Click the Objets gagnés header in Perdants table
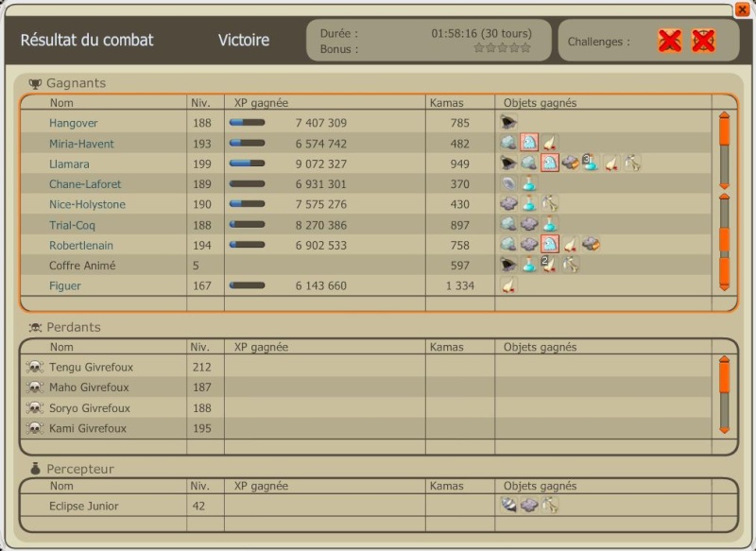The image size is (756, 551). 540,347
